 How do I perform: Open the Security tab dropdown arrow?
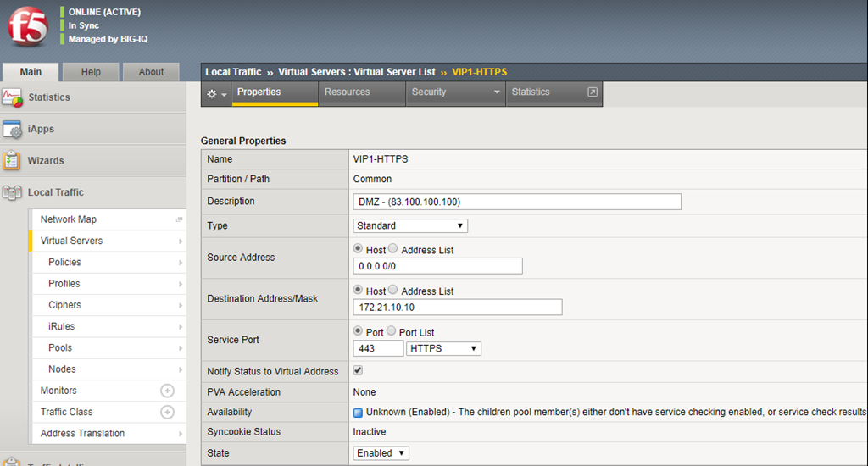pyautogui.click(x=497, y=92)
